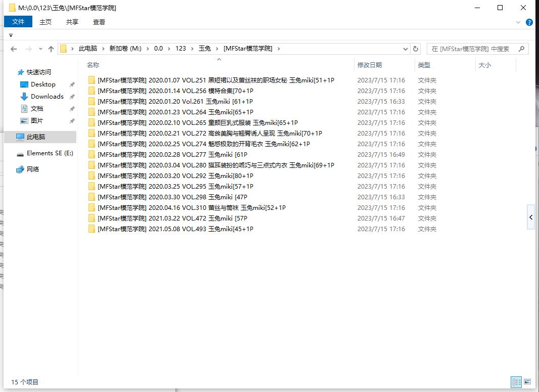Switch to the 共享 ribbon tab
Screen dimensions: 539x392
click(x=72, y=22)
